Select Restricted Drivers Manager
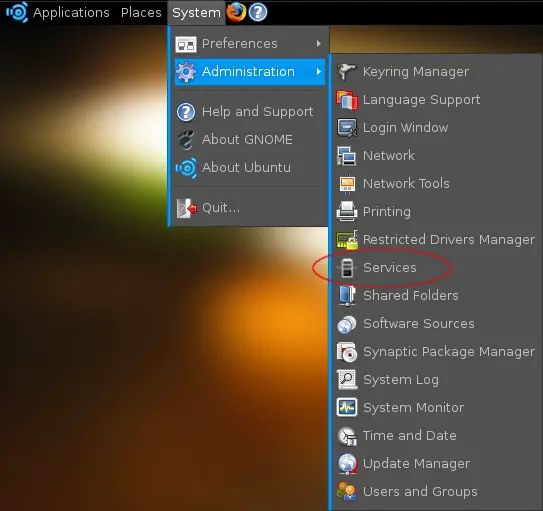 (x=436, y=240)
